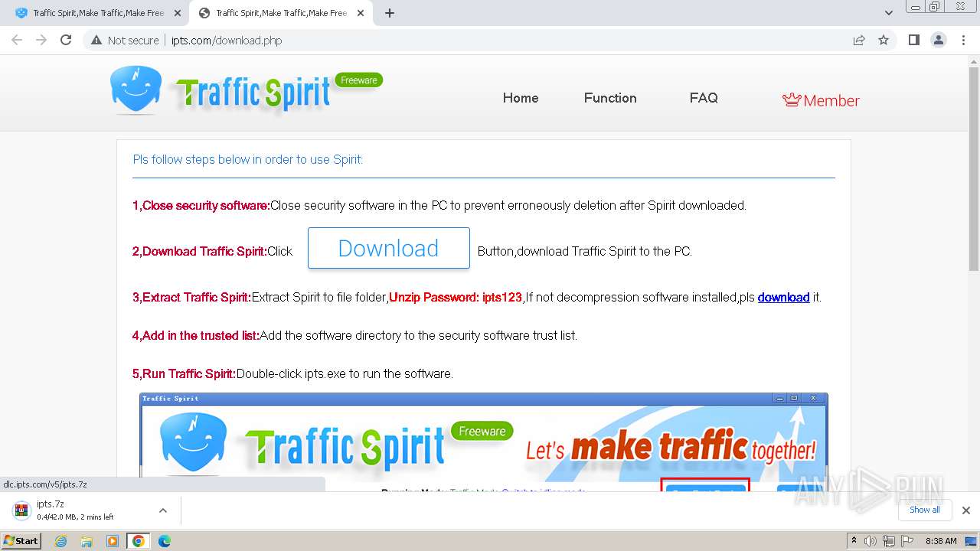
Task: Click the Traffic Spirit mascot logo
Action: pyautogui.click(x=136, y=90)
